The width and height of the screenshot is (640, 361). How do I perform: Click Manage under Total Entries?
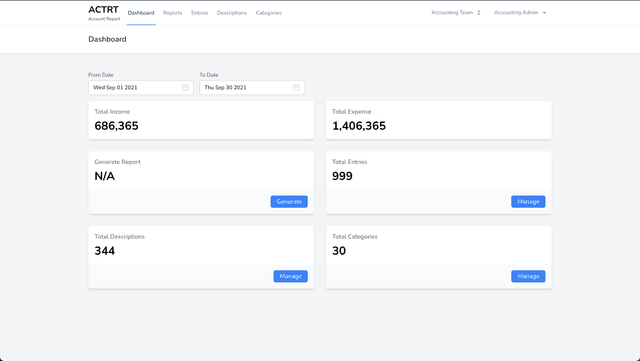click(x=528, y=201)
